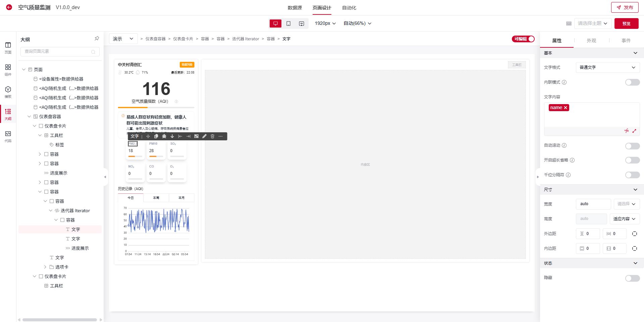Enable 内联模式 inline mode toggle
Screen dimensions: 644x322
coord(632,82)
